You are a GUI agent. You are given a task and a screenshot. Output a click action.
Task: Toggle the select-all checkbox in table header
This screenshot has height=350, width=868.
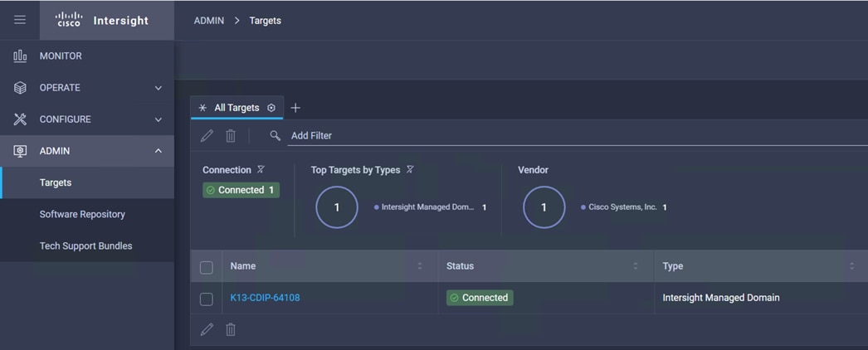pos(207,267)
